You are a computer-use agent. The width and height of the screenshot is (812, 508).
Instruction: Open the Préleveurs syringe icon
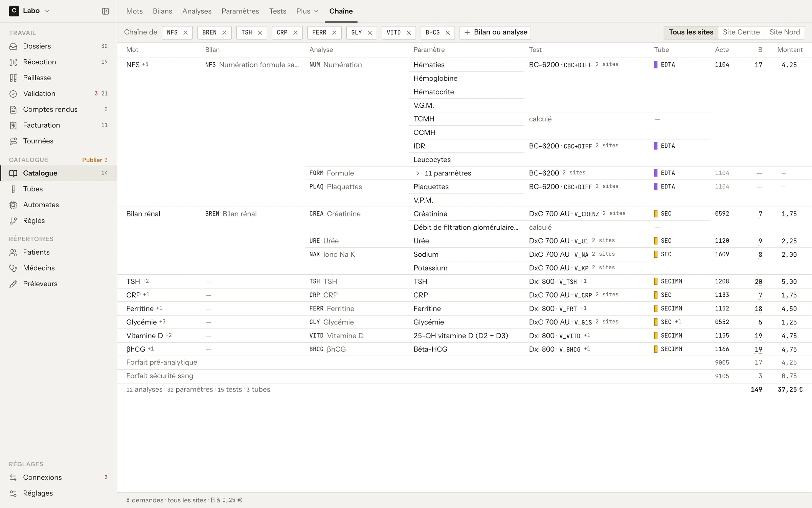tap(13, 284)
